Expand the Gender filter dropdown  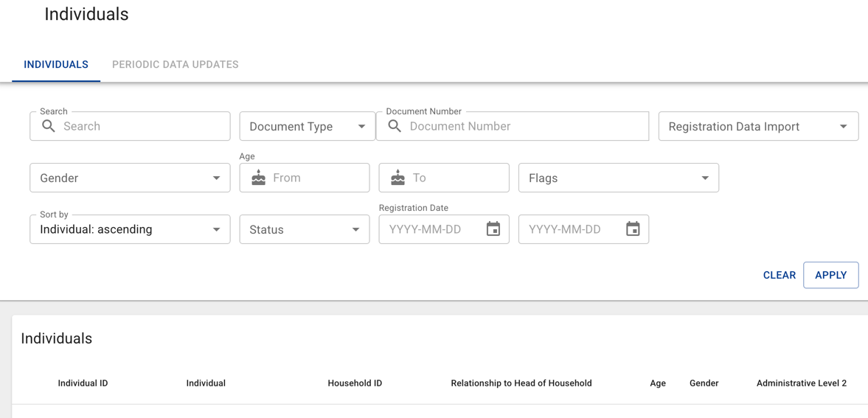click(x=130, y=178)
